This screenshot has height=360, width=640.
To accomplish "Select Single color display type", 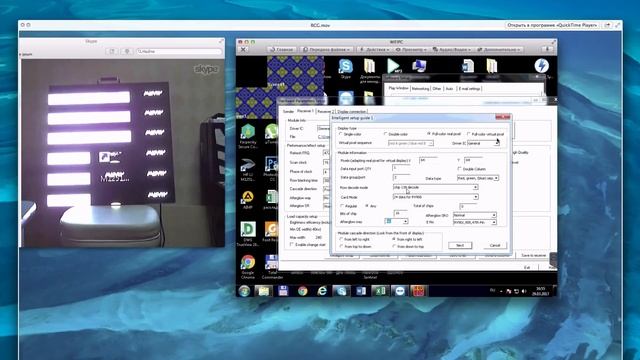I will 350,134.
